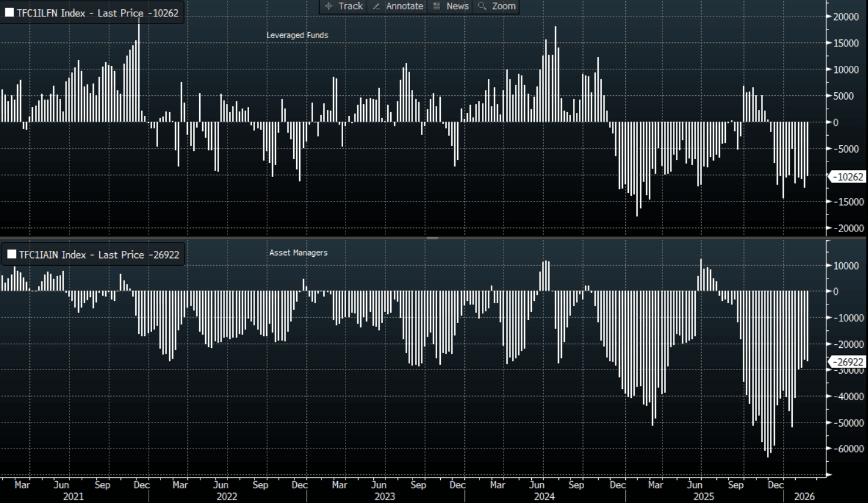The height and width of the screenshot is (503, 868).
Task: Click the divider handle between chart panels
Action: 433,238
